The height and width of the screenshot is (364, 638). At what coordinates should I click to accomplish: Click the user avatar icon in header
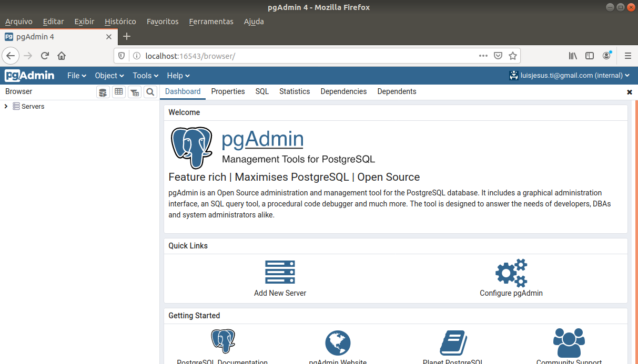pos(514,76)
